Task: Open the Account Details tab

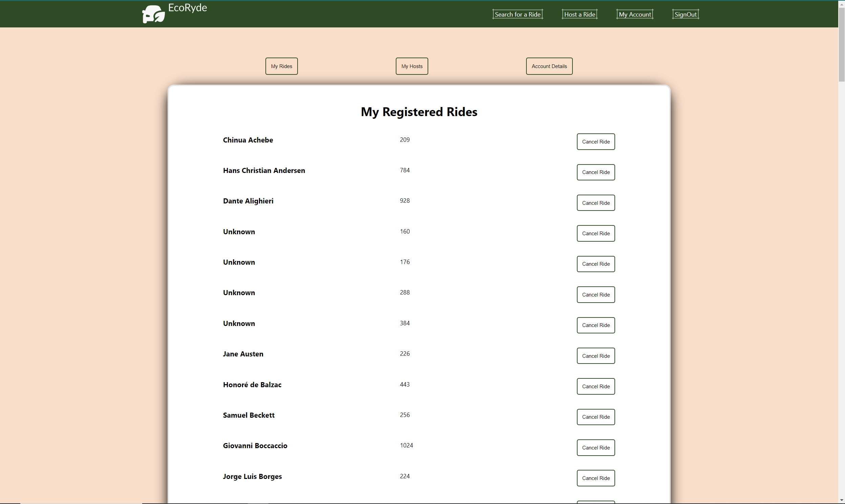Action: coord(549,66)
